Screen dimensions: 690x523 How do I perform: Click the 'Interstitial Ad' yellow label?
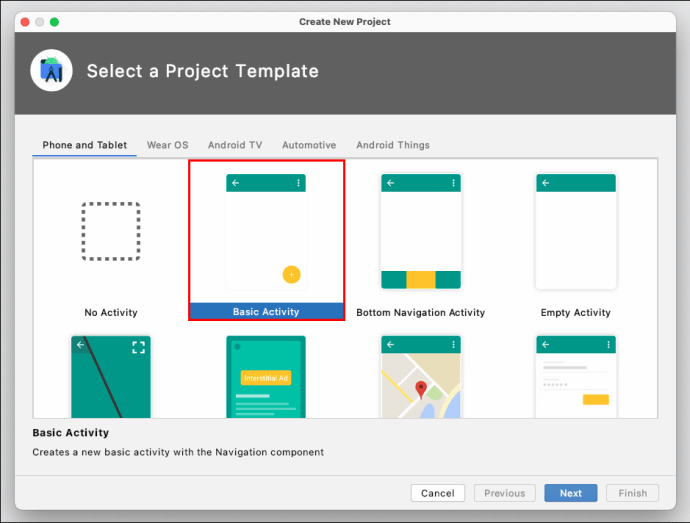[x=266, y=378]
